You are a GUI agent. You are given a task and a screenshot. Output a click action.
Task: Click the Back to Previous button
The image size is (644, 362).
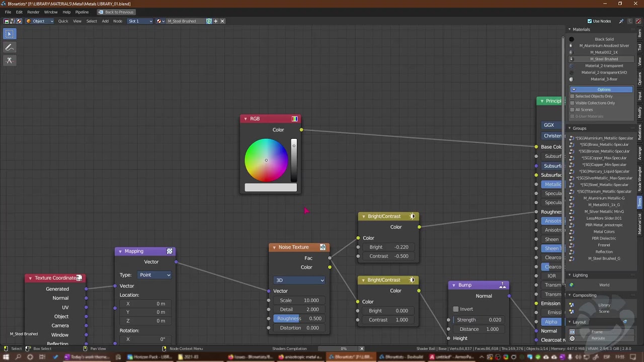click(116, 12)
